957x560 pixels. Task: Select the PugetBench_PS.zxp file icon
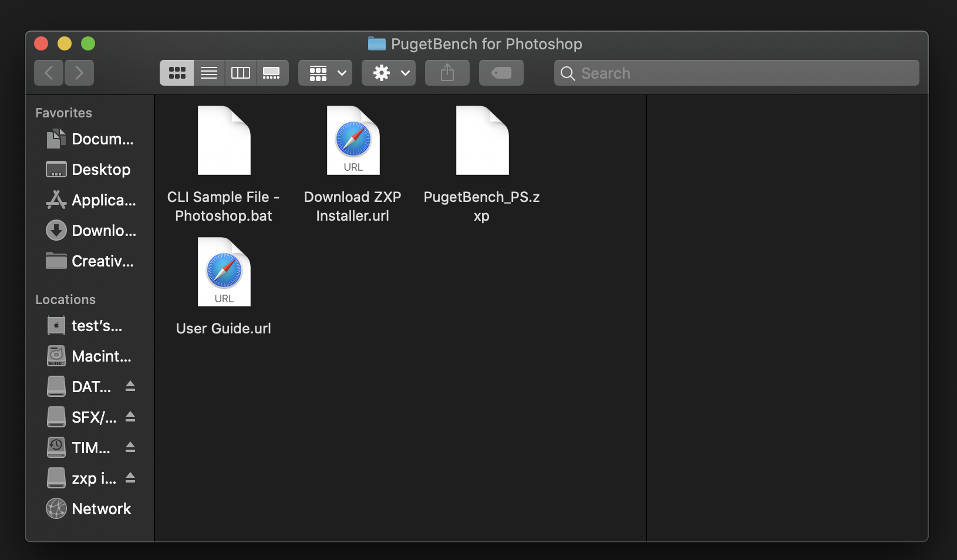[x=482, y=140]
